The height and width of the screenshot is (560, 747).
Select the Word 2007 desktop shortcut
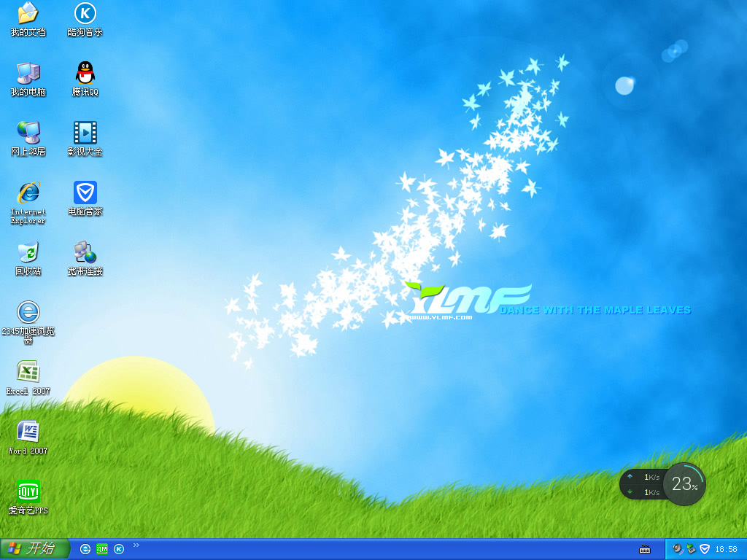[28, 432]
